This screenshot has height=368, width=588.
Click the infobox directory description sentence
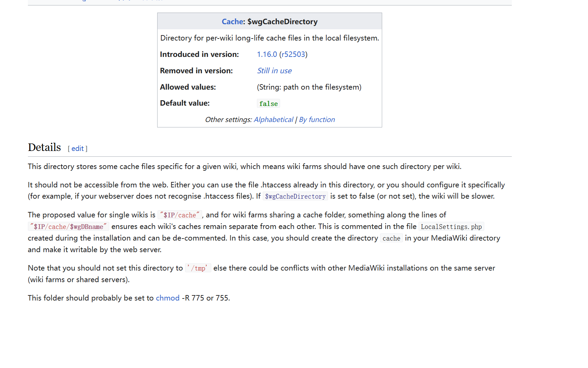[269, 38]
